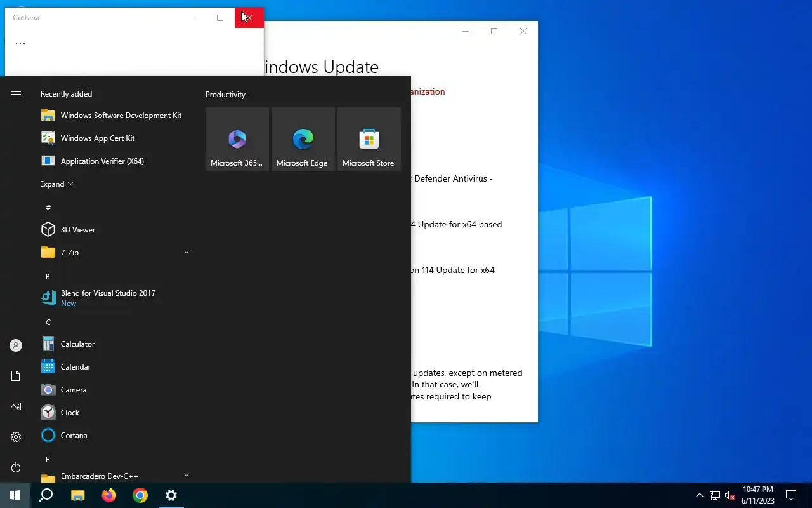Open the Microsoft 365 tile

237,139
